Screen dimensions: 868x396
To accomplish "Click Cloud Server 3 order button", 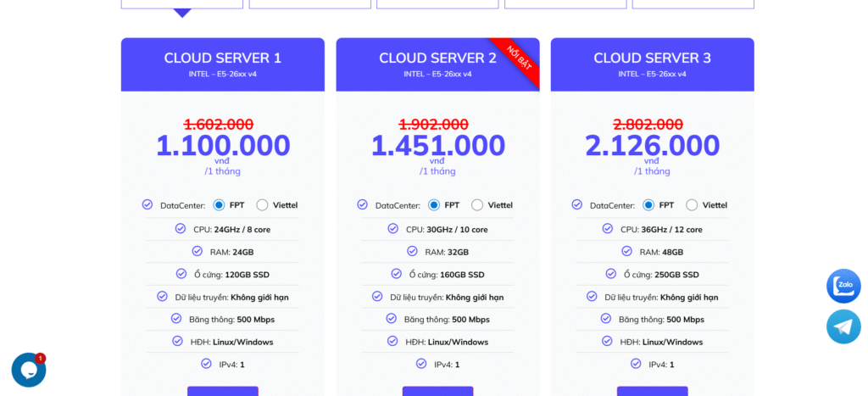I will [x=652, y=391].
